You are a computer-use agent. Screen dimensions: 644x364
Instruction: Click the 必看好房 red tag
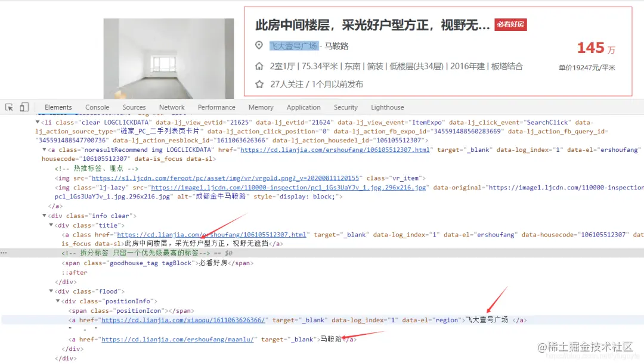click(510, 24)
